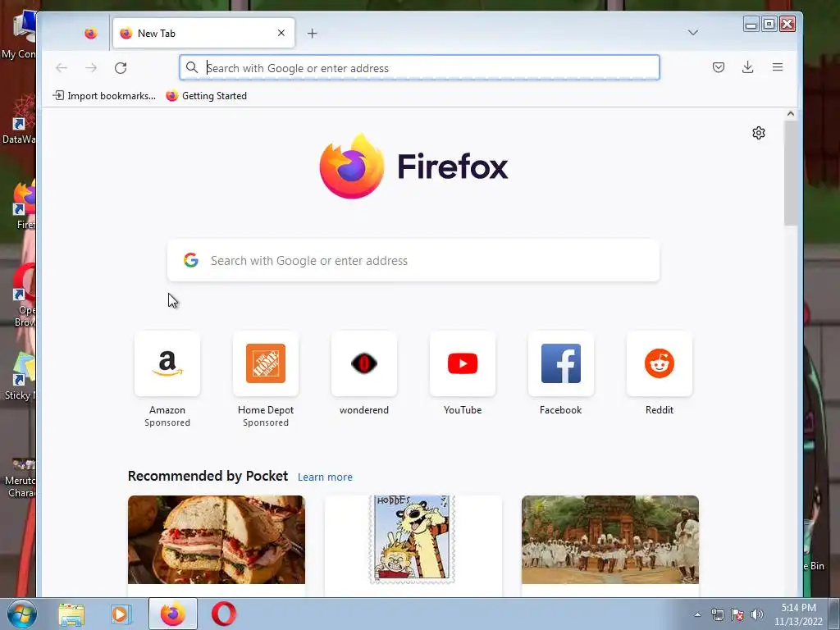The width and height of the screenshot is (840, 630).
Task: Open Getting Started bookmark
Action: point(206,96)
